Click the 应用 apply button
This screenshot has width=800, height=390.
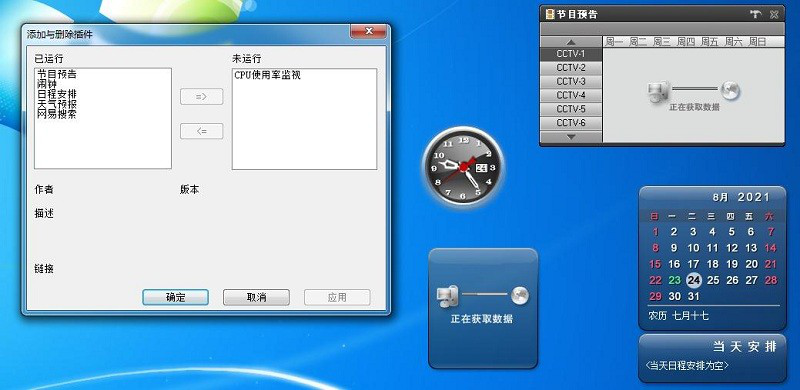pyautogui.click(x=337, y=298)
